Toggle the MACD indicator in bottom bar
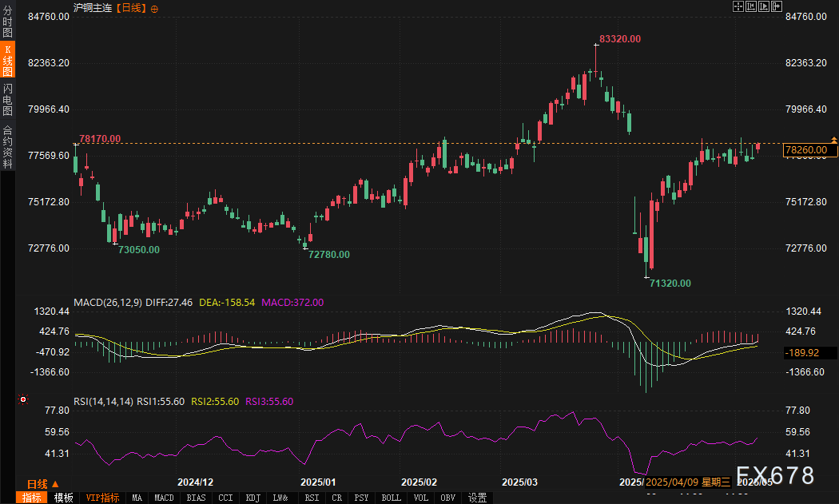 tap(164, 498)
